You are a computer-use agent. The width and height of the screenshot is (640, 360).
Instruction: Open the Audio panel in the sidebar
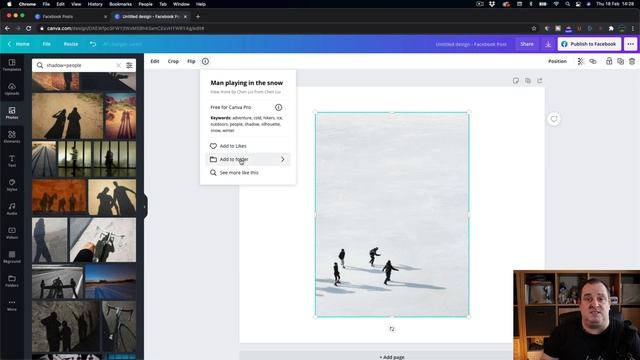12,209
